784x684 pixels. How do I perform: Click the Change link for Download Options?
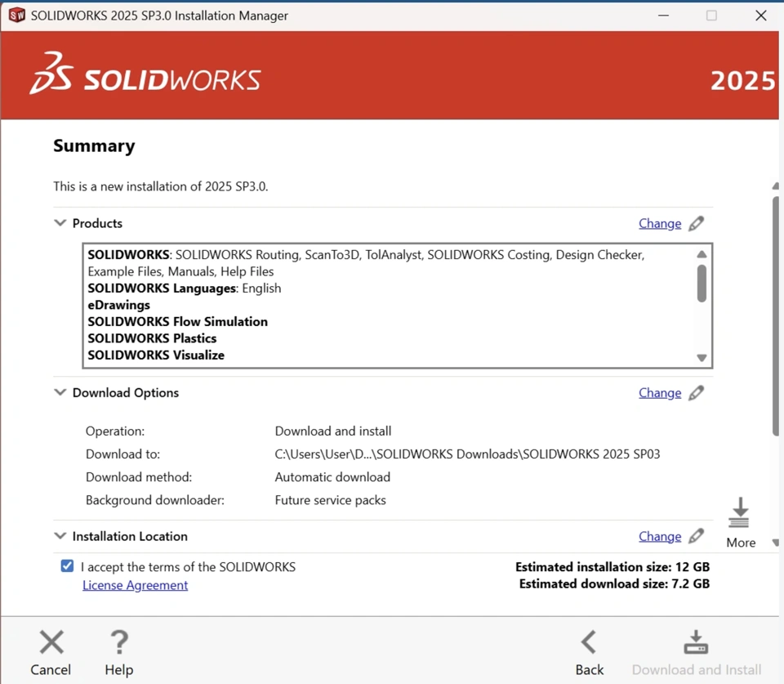click(660, 393)
